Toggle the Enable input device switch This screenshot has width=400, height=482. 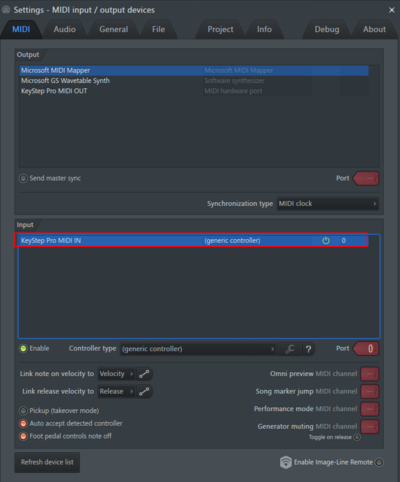(23, 349)
